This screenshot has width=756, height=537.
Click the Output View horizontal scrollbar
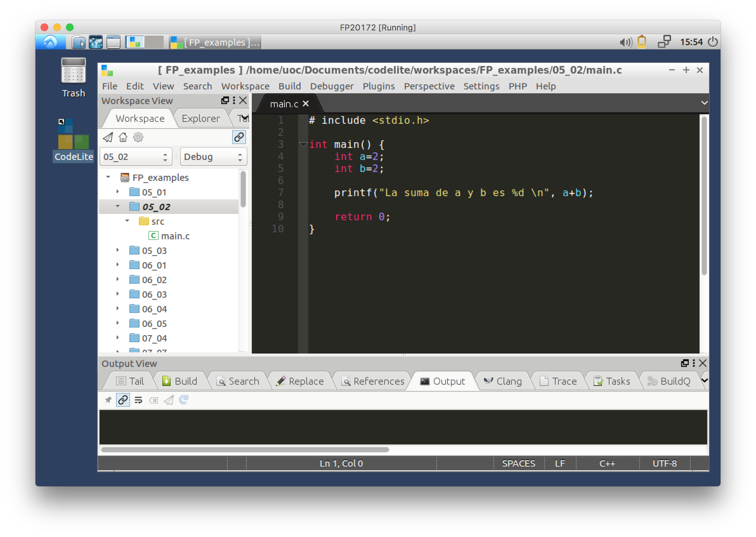245,450
